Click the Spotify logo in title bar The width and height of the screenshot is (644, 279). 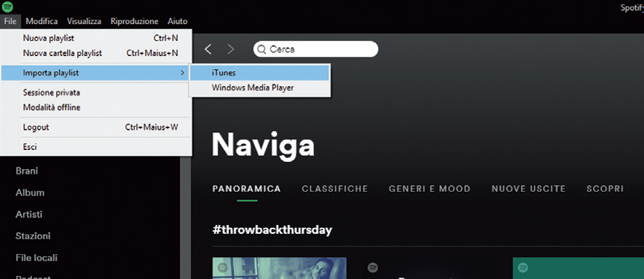point(7,7)
